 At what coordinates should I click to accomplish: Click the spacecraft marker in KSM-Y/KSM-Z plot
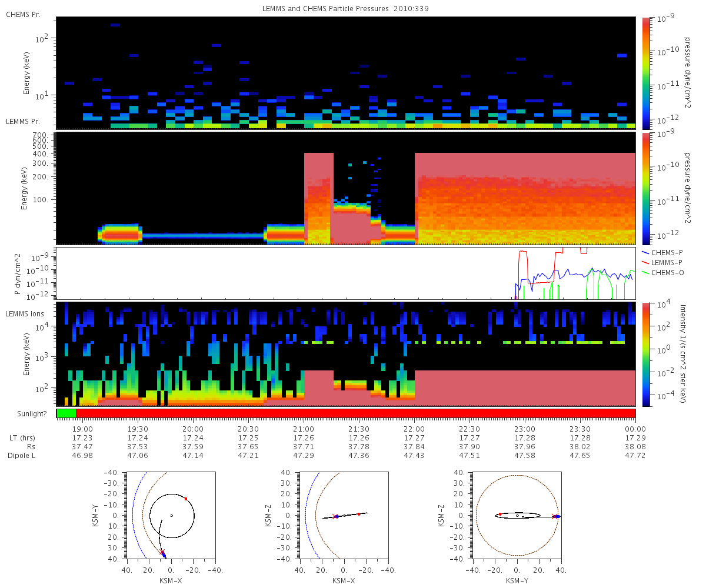click(555, 516)
